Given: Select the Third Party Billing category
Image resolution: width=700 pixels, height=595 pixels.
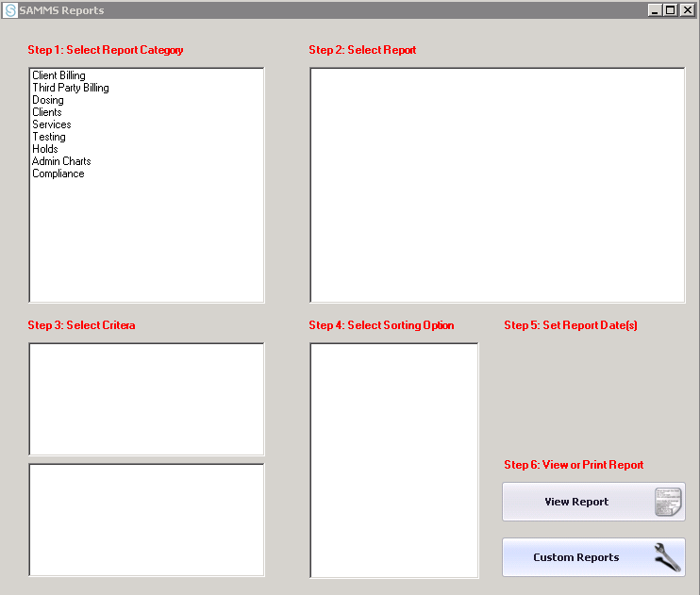Looking at the screenshot, I should [71, 88].
